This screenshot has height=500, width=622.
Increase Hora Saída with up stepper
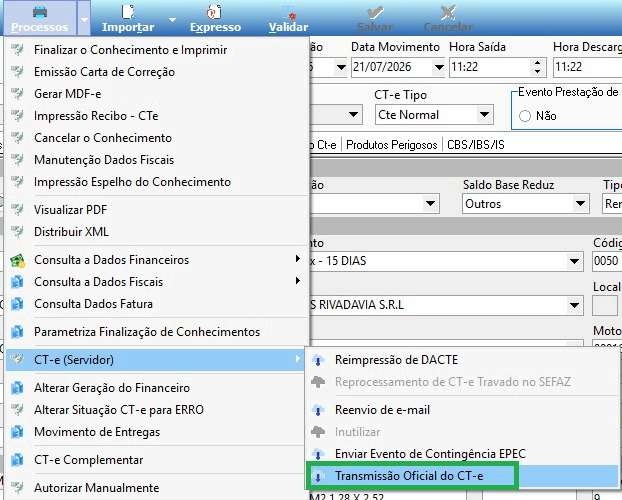click(538, 63)
